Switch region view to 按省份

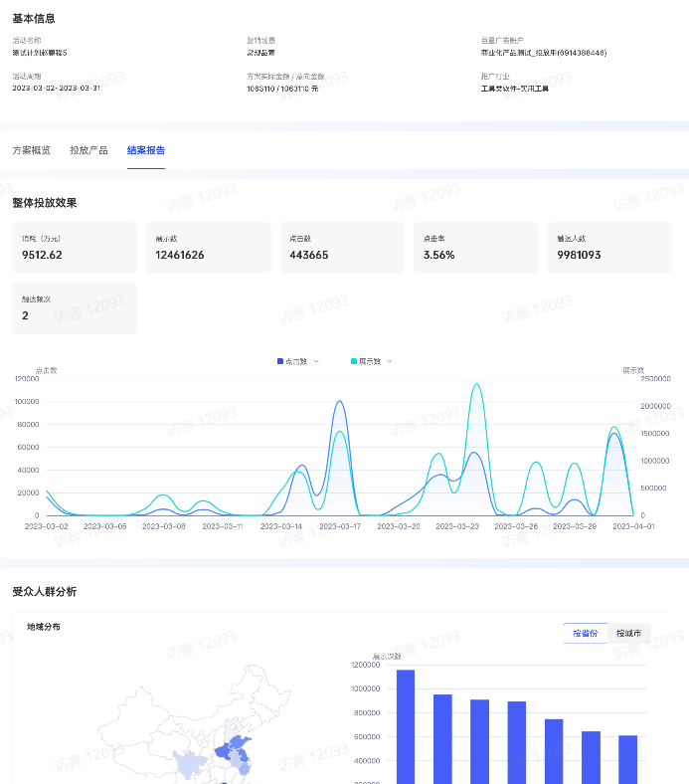pos(585,633)
